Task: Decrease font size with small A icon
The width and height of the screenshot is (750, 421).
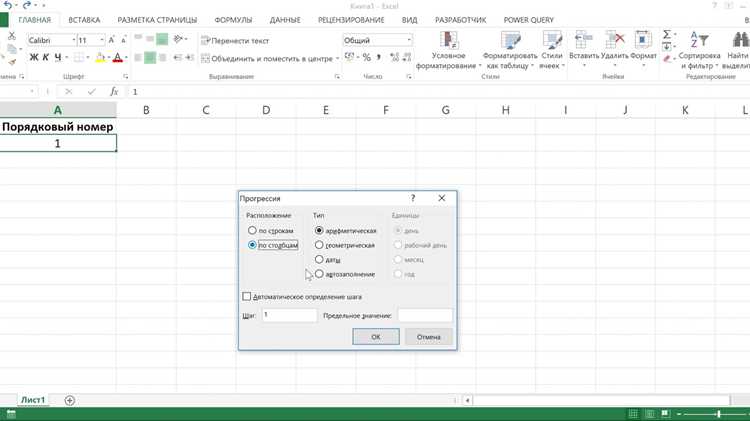Action: (123, 40)
